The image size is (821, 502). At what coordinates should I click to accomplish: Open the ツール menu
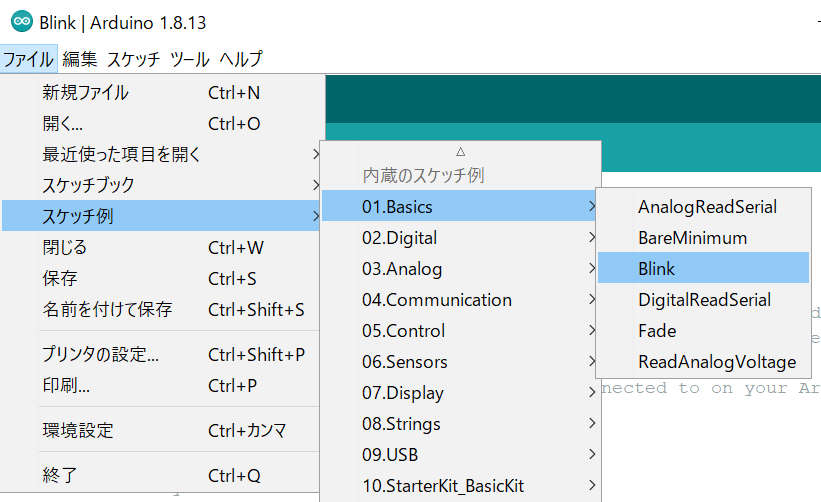click(190, 59)
